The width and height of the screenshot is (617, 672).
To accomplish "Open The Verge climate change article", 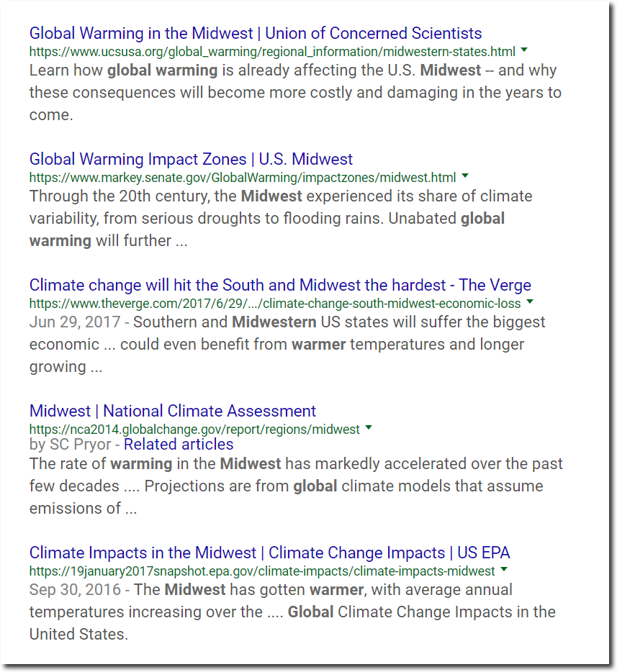I will [280, 286].
